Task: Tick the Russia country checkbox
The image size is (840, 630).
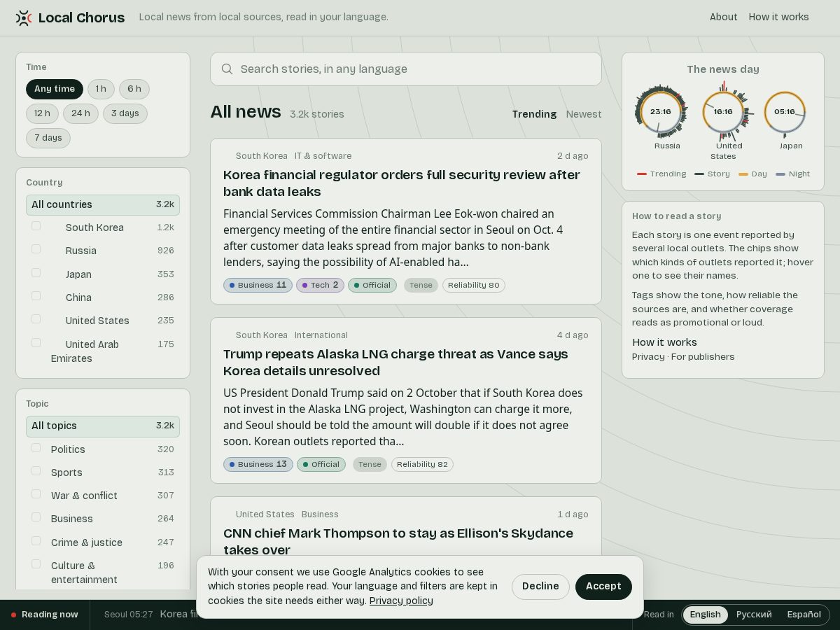Action: pos(36,249)
